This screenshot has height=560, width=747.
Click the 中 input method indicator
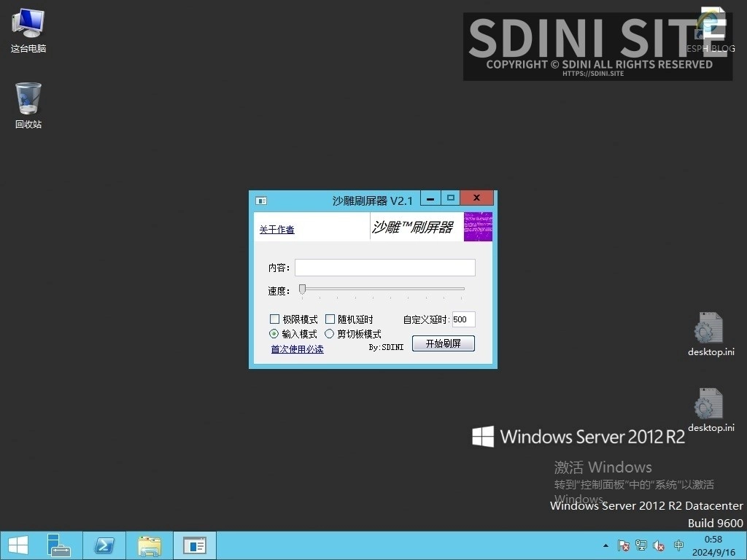679,545
